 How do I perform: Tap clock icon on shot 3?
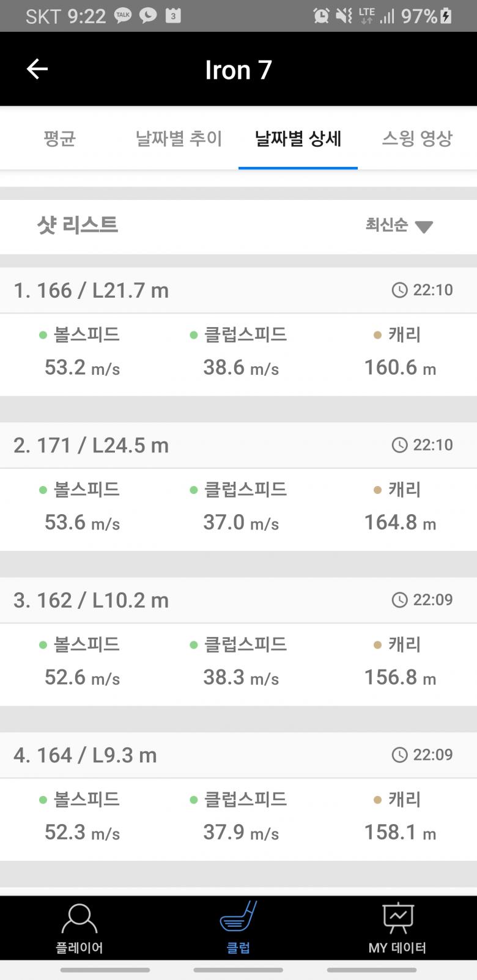click(x=399, y=600)
